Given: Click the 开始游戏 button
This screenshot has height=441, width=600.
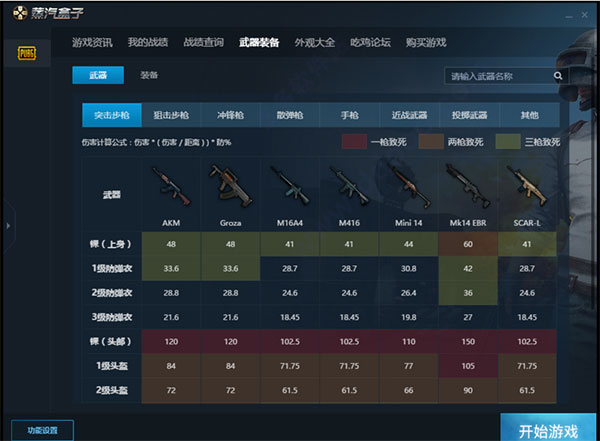Looking at the screenshot, I should (x=548, y=428).
